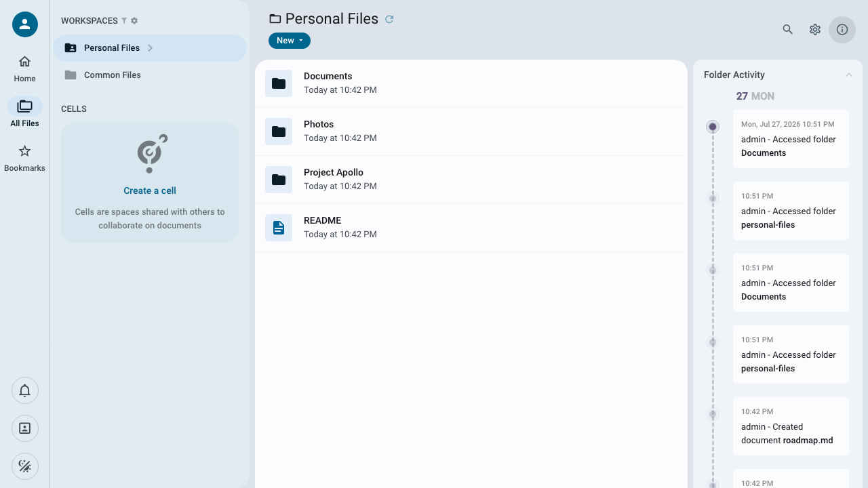The image size is (868, 488).
Task: Click the create-cell illustration icon
Action: point(151,153)
